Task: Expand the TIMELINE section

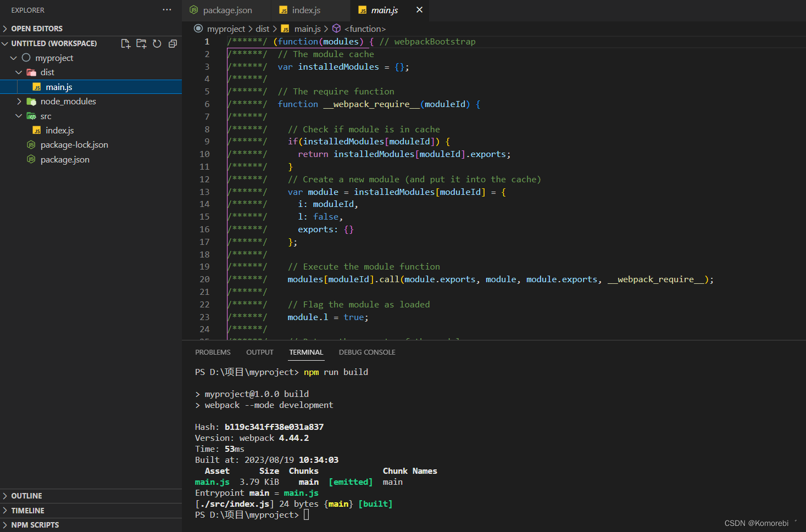Action: click(91, 511)
